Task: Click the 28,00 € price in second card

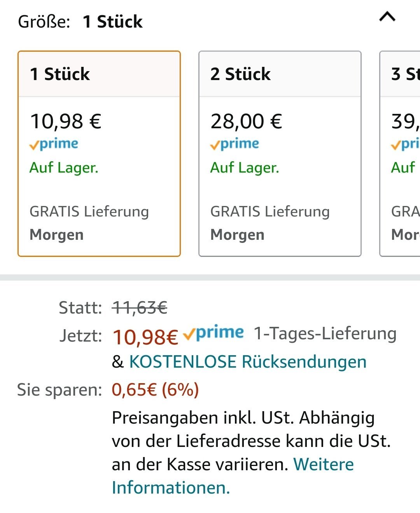Action: [x=246, y=121]
